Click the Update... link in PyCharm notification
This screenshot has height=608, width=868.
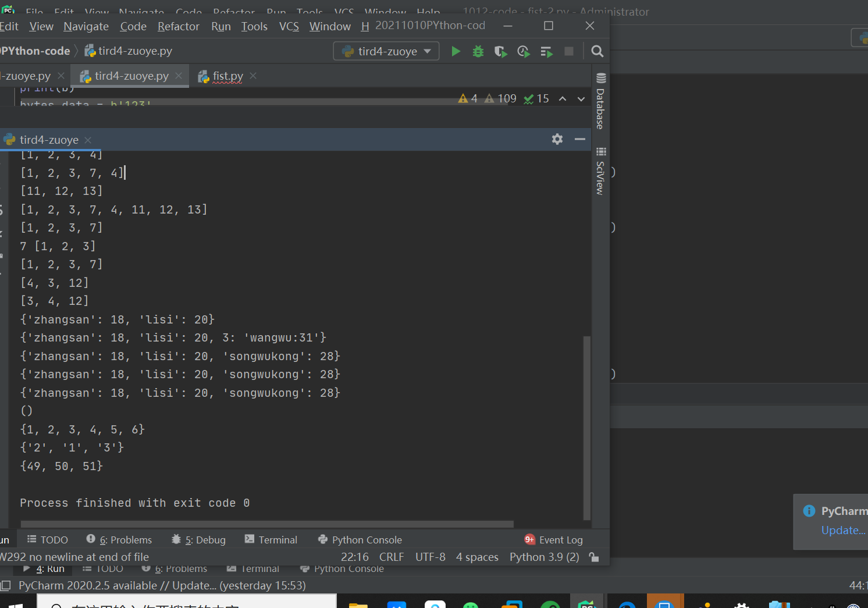[843, 530]
